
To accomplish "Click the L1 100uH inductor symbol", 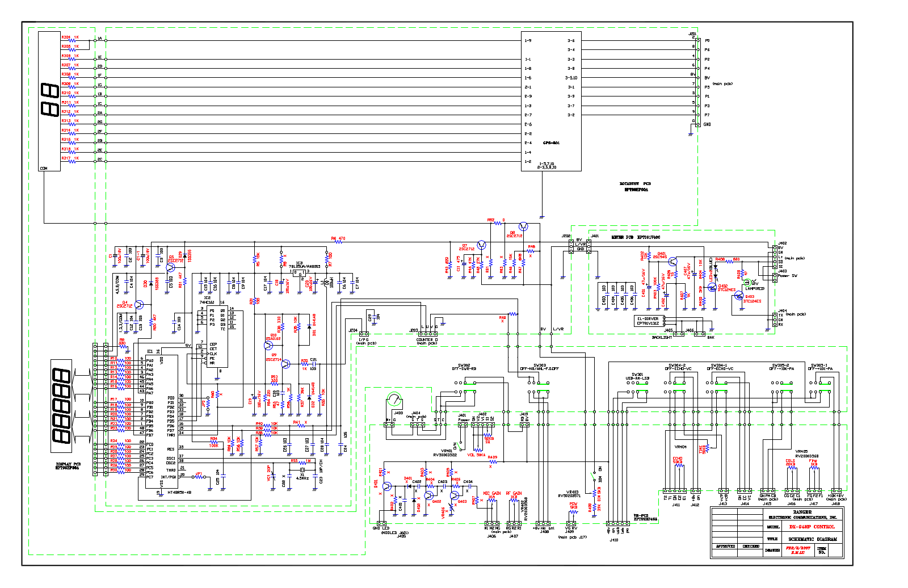I will tap(327, 283).
